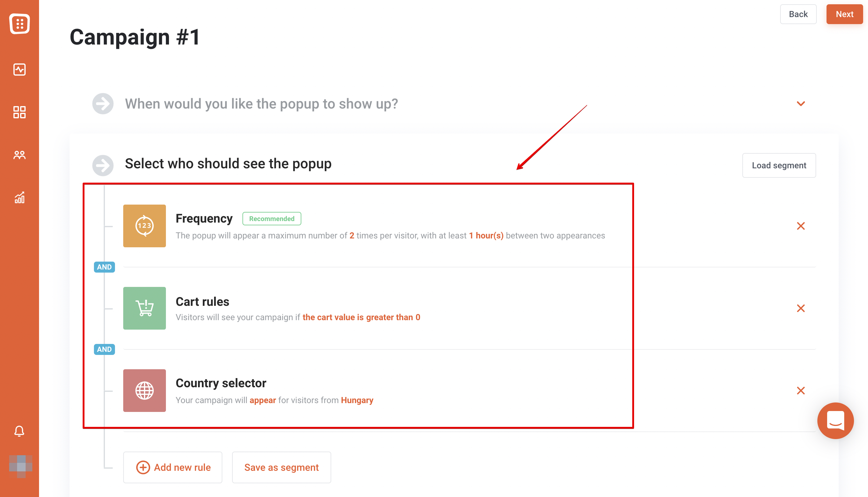This screenshot has width=868, height=497.
Task: Click Add new rule button
Action: 173,467
